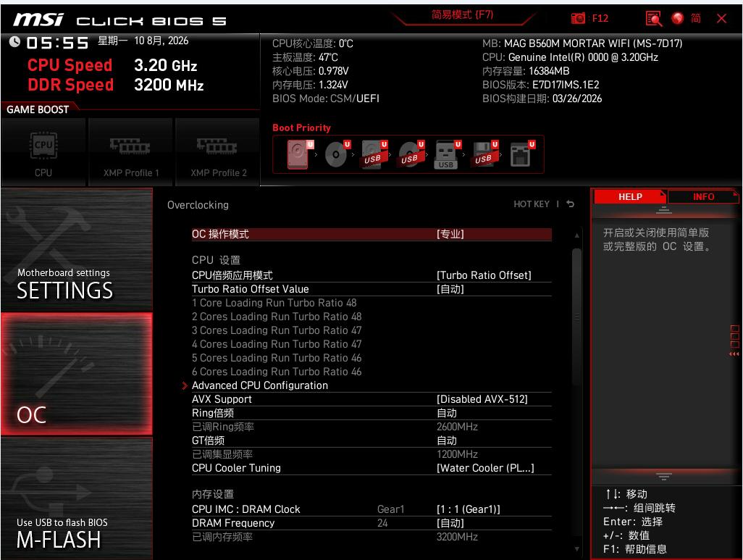The width and height of the screenshot is (743, 560).
Task: Open M-FLASH to flash BIOS
Action: 77,498
